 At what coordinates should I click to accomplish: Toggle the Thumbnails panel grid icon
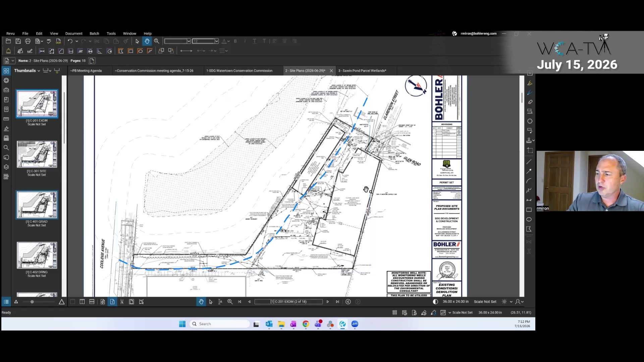6,71
